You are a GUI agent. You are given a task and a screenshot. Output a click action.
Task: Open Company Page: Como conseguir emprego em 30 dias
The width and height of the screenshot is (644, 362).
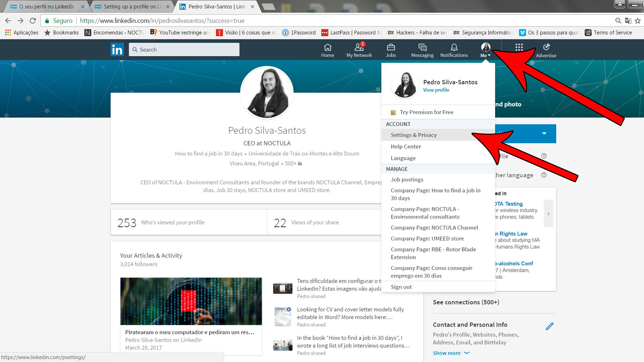click(438, 272)
